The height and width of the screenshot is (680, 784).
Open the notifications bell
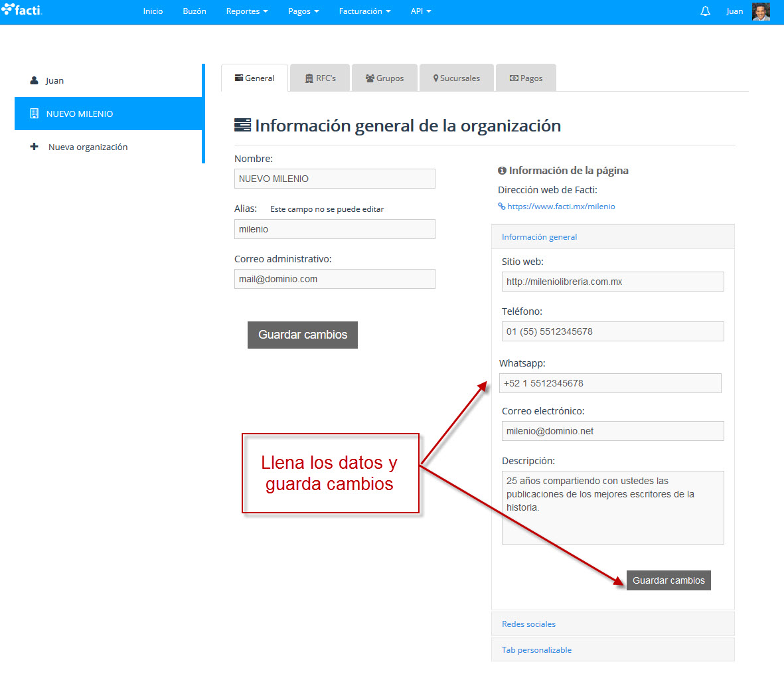coord(705,11)
